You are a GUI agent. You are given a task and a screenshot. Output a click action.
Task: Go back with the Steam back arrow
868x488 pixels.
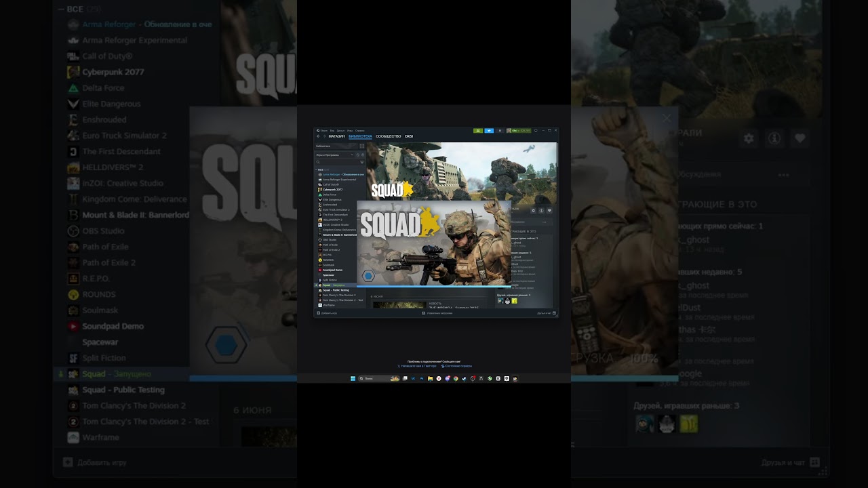[x=318, y=136]
